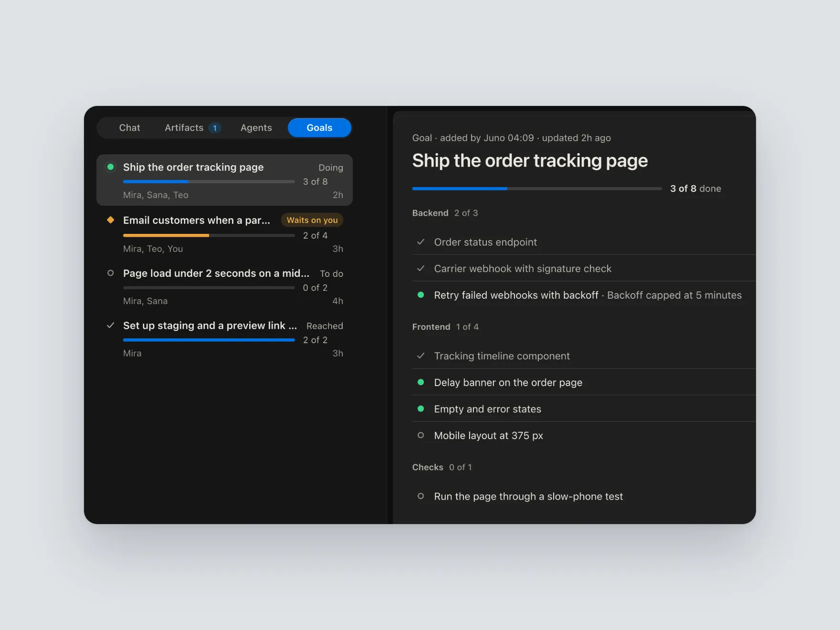
Task: Open the Set up staging and a preview link goal
Action: tap(224, 339)
